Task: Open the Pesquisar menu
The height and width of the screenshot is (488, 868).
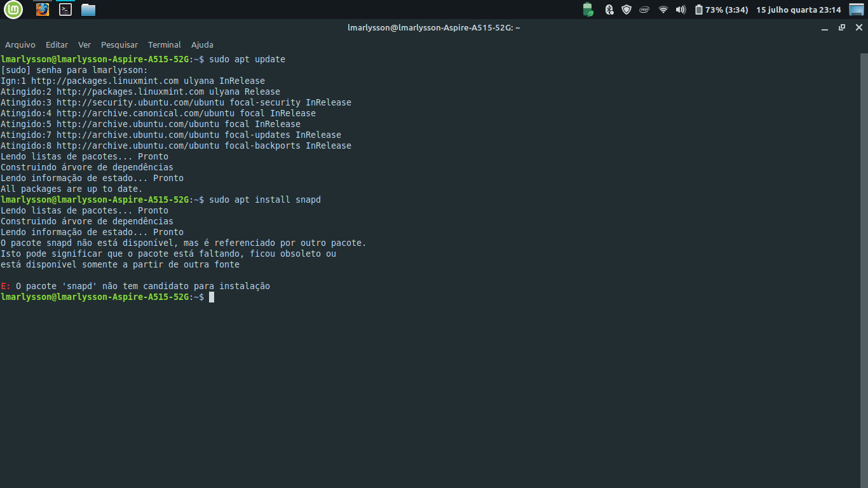Action: [x=119, y=45]
